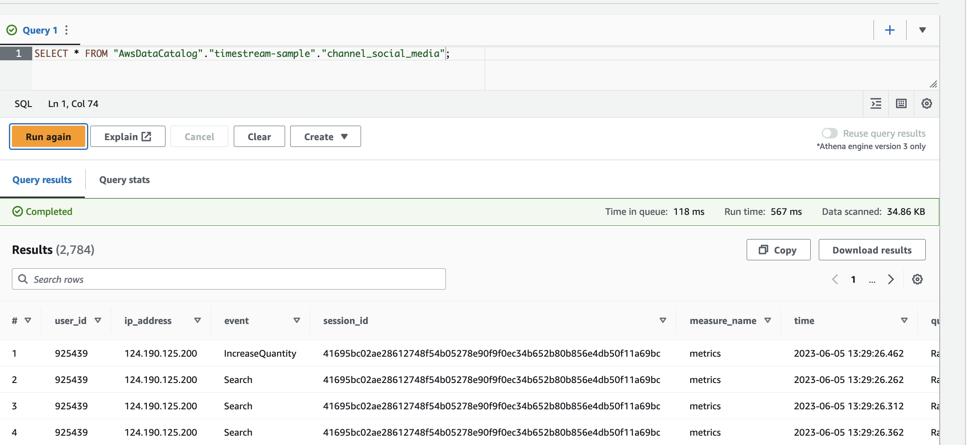Open results table preferences gear
Screen dimensions: 980x445
(x=917, y=279)
